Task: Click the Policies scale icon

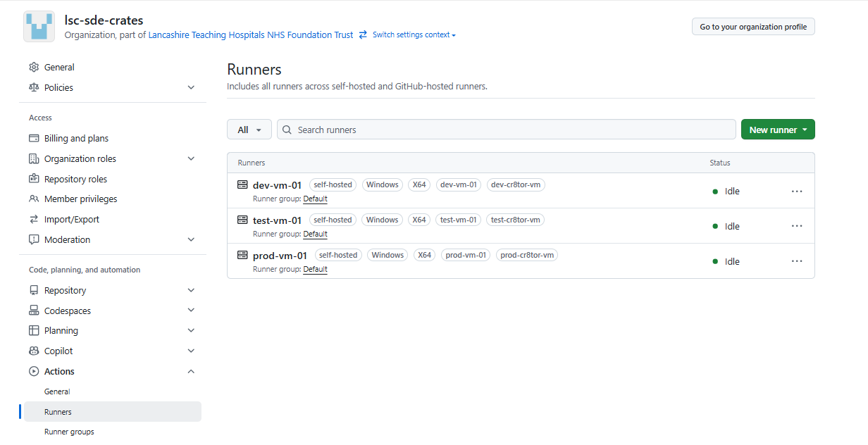Action: (x=34, y=87)
